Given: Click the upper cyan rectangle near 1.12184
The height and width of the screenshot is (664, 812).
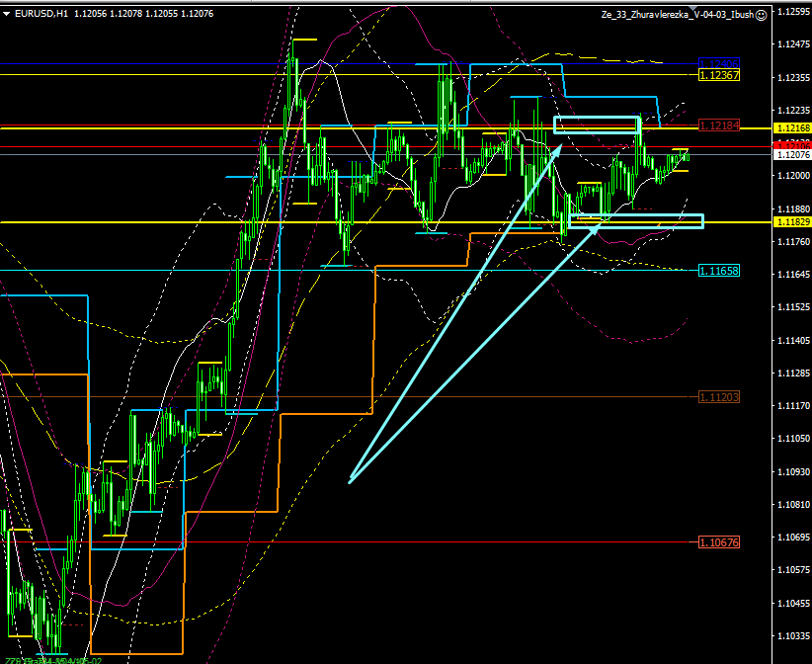Looking at the screenshot, I should point(597,124).
